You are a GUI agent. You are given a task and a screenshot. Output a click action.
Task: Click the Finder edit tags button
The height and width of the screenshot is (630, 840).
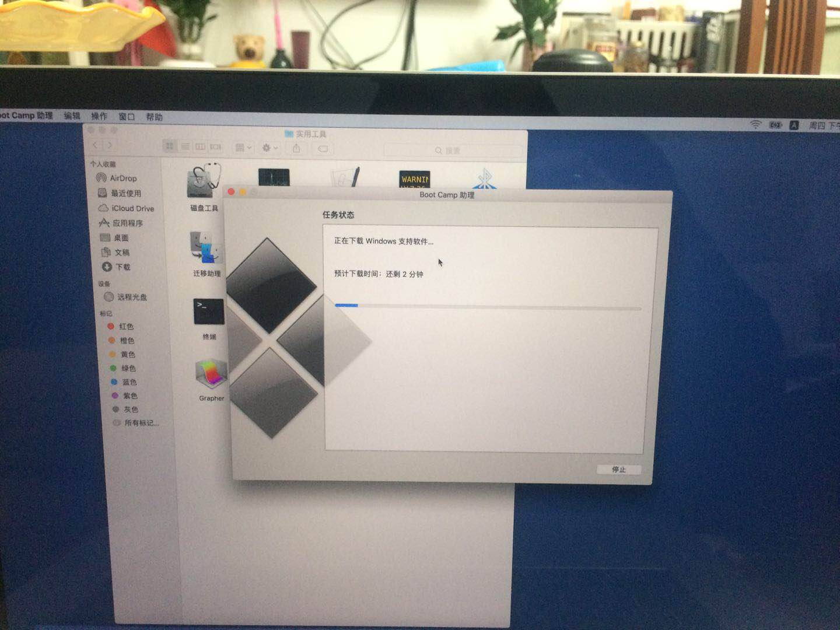[x=323, y=149]
